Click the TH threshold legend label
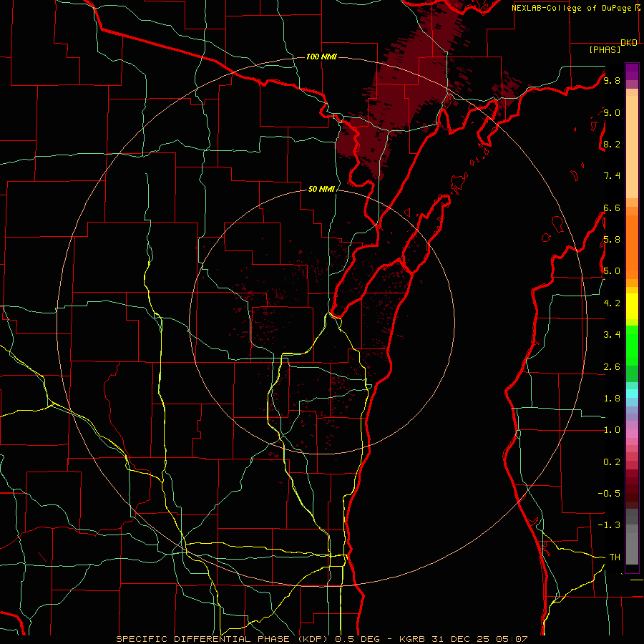The image size is (644, 644). click(615, 557)
